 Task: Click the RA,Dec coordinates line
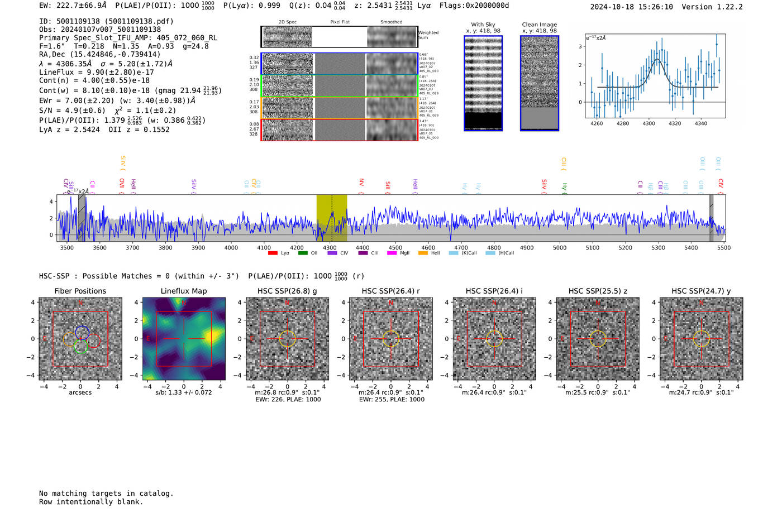pyautogui.click(x=100, y=54)
